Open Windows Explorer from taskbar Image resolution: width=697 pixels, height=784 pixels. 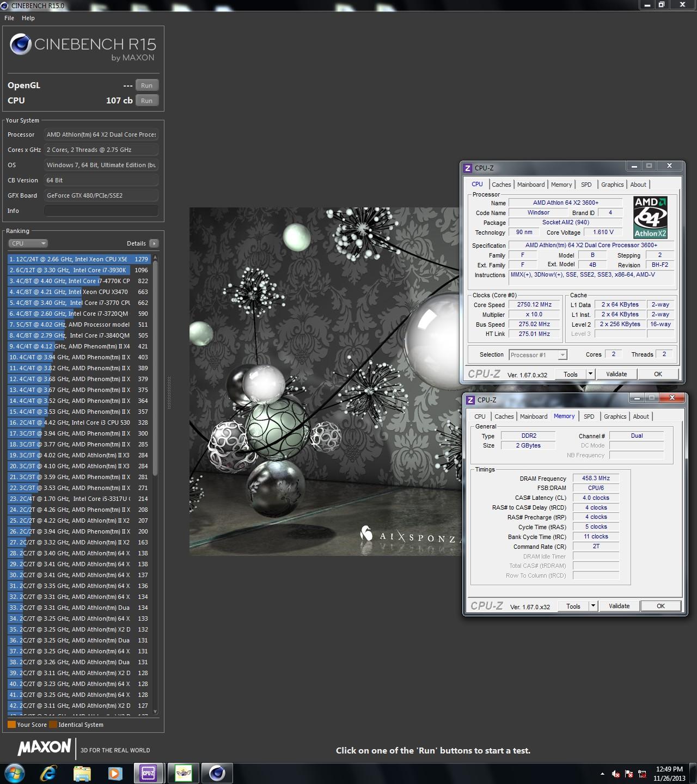[x=82, y=773]
